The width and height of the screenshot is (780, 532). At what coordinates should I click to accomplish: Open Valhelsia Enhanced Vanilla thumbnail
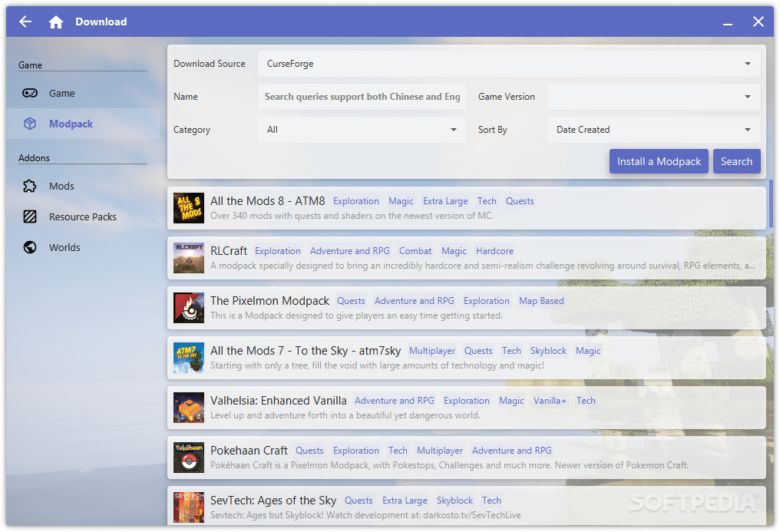click(189, 407)
